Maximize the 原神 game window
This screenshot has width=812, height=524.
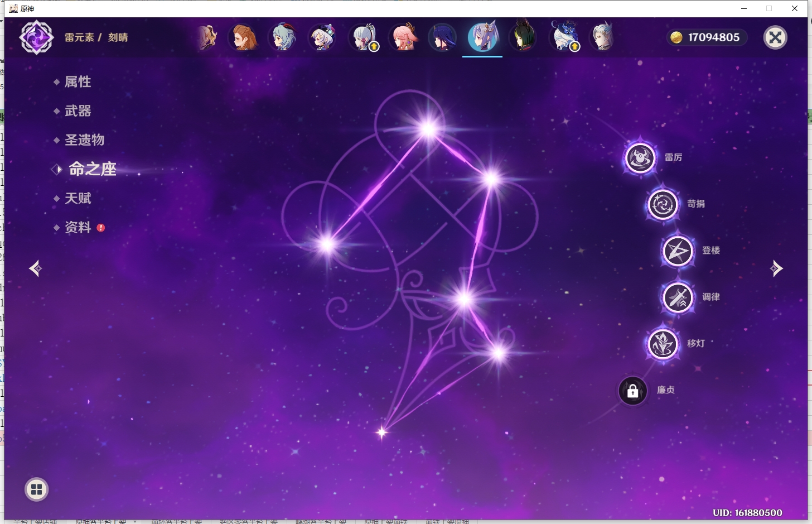tap(769, 8)
